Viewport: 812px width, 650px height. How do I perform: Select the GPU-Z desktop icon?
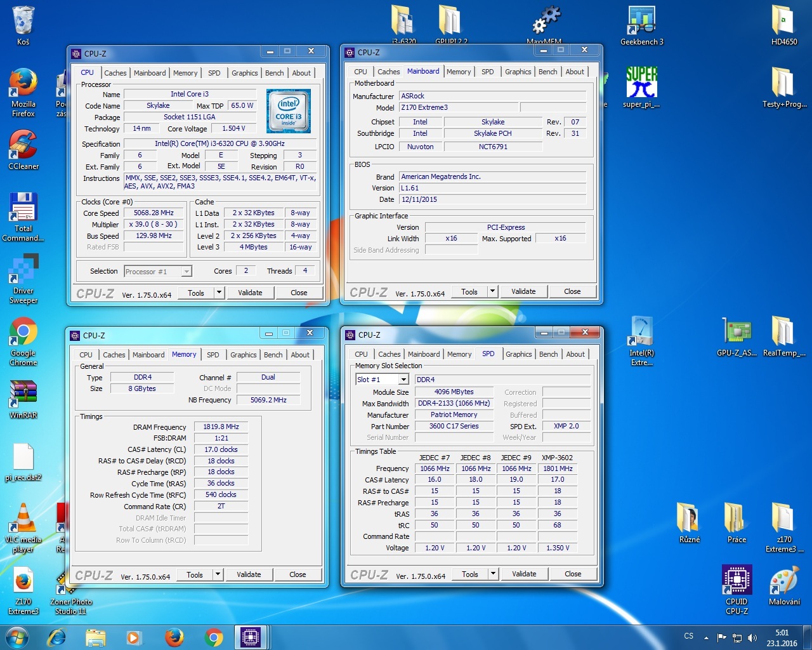(737, 336)
